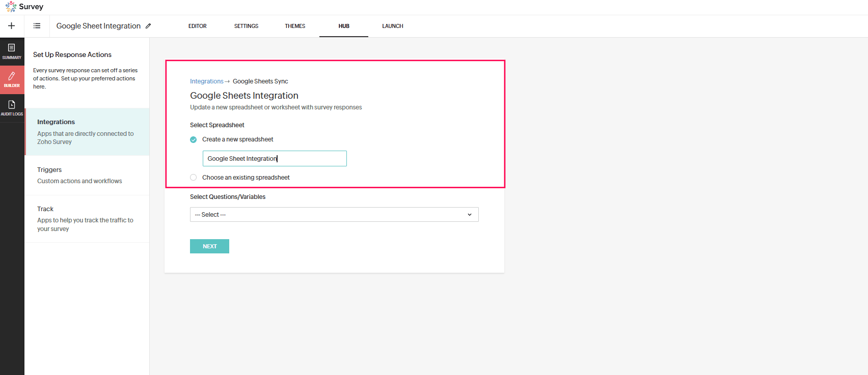Click the Set Up Response Actions heading
Screen dimensions: 868x375
point(72,54)
